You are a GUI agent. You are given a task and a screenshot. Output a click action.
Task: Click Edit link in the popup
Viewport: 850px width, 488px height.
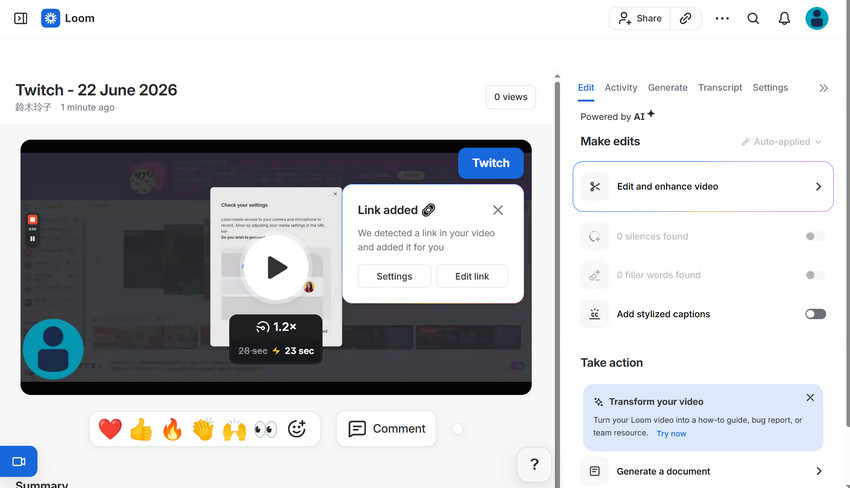(472, 276)
